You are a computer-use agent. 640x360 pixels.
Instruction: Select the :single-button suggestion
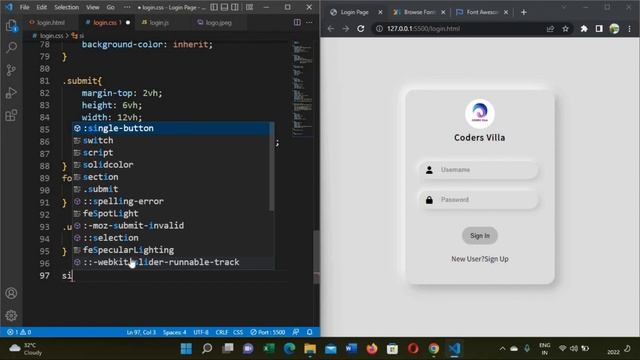point(173,128)
